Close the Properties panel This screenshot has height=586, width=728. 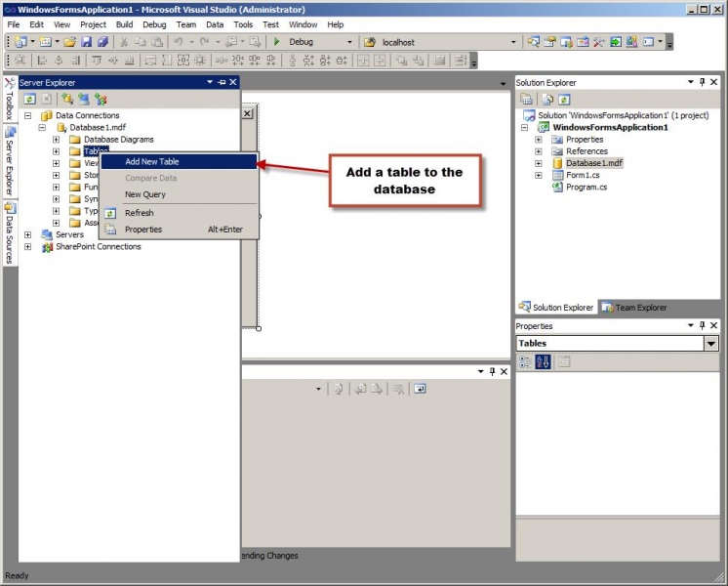click(714, 326)
